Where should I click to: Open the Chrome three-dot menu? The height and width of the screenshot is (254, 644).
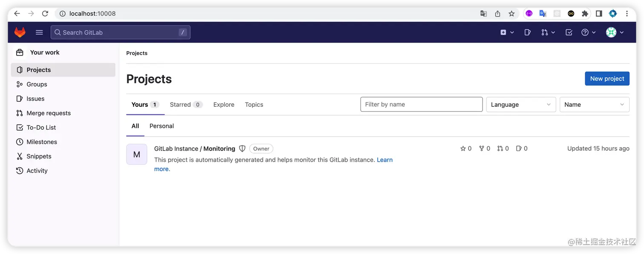pos(627,14)
